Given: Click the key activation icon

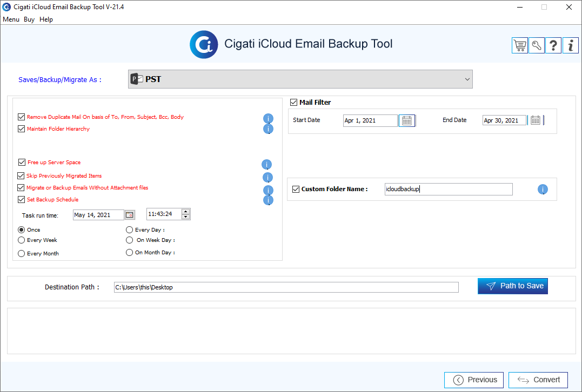Looking at the screenshot, I should [537, 45].
